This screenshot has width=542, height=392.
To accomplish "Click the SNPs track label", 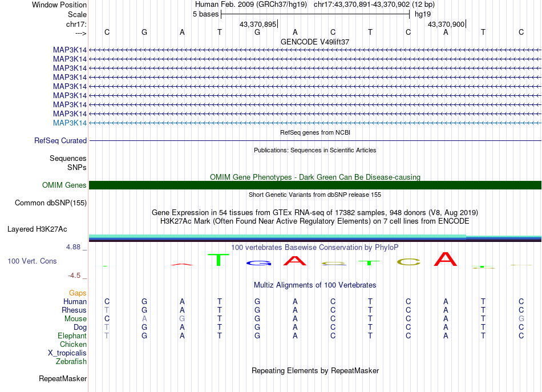I will [x=77, y=167].
